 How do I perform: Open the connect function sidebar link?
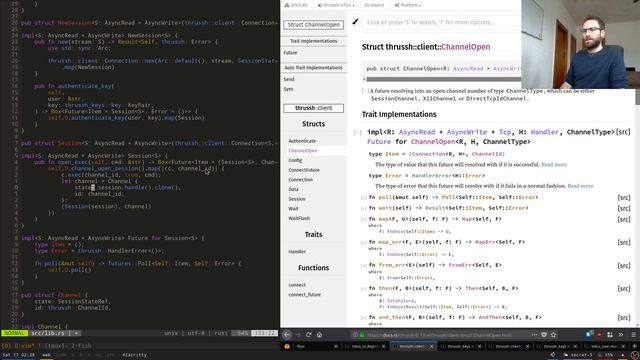click(297, 285)
